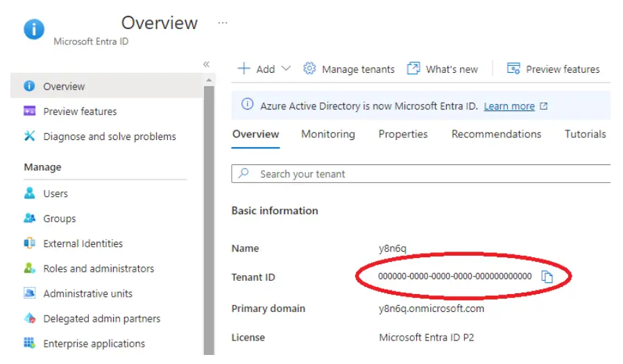
Task: Click the Preview features sidebar icon
Action: (x=29, y=111)
